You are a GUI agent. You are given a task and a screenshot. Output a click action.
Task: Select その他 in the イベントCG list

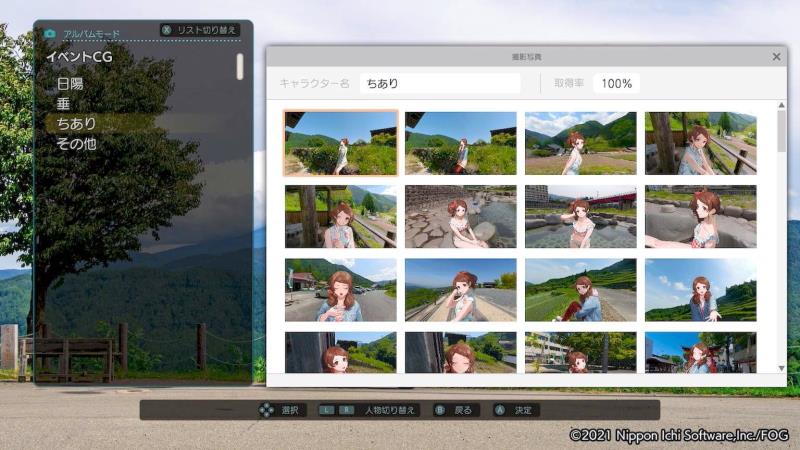click(x=77, y=144)
